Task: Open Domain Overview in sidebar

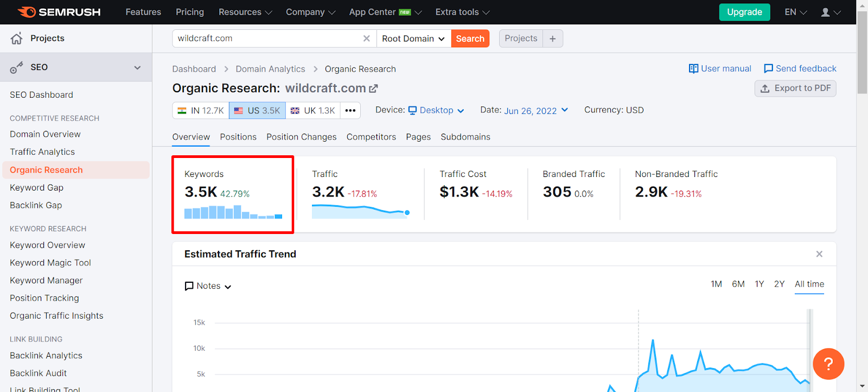Action: coord(45,135)
